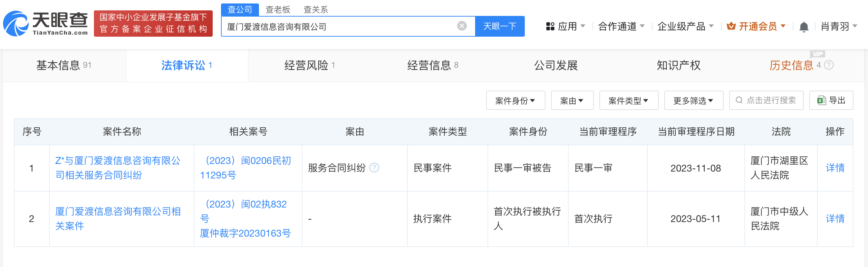Open case number 厦仲裁字20230163号 link

click(245, 233)
